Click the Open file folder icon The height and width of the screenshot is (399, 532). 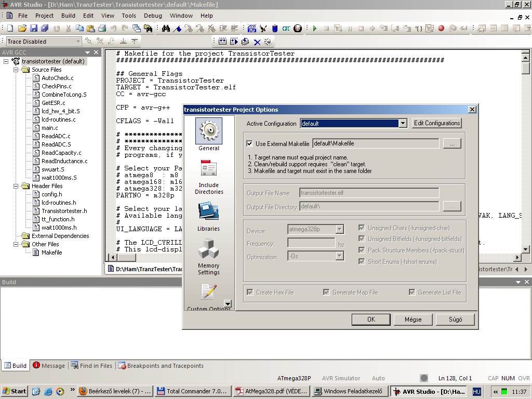tap(22, 29)
